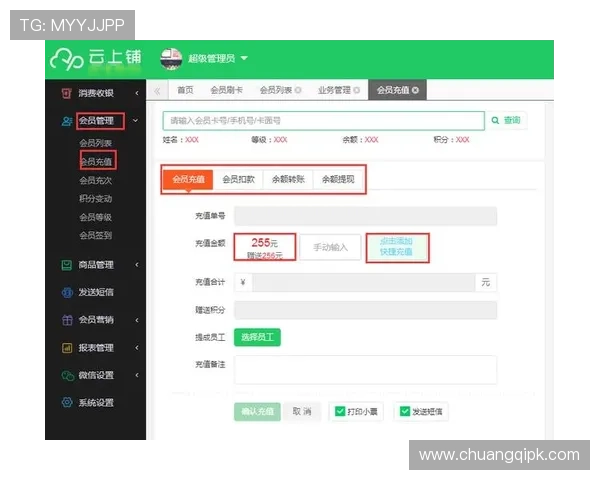600x480 pixels.
Task: Select the 会员扣款 sub-tab
Action: point(238,179)
